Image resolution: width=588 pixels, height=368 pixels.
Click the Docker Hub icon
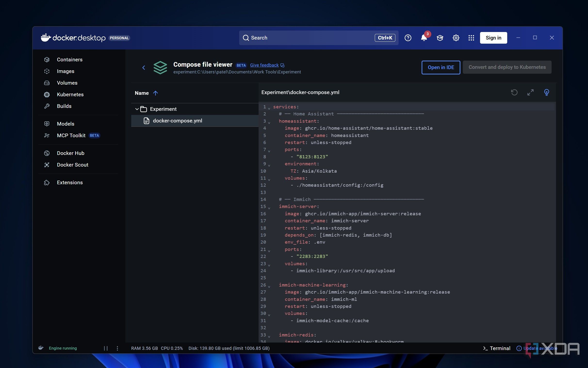(x=47, y=153)
